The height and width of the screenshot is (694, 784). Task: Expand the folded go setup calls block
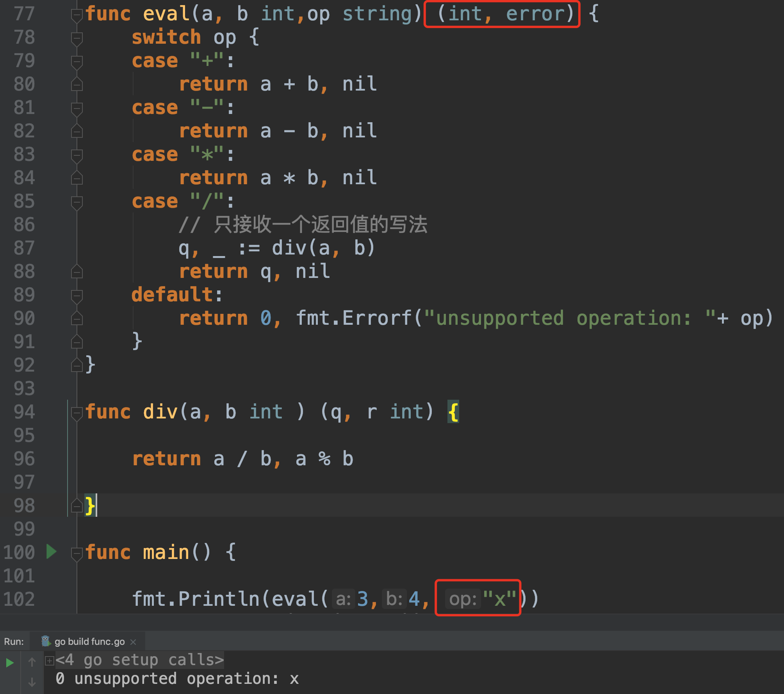pos(50,660)
